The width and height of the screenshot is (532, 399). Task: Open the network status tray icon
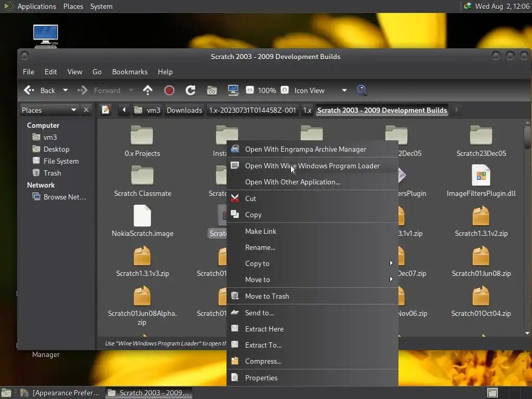pyautogui.click(x=468, y=6)
